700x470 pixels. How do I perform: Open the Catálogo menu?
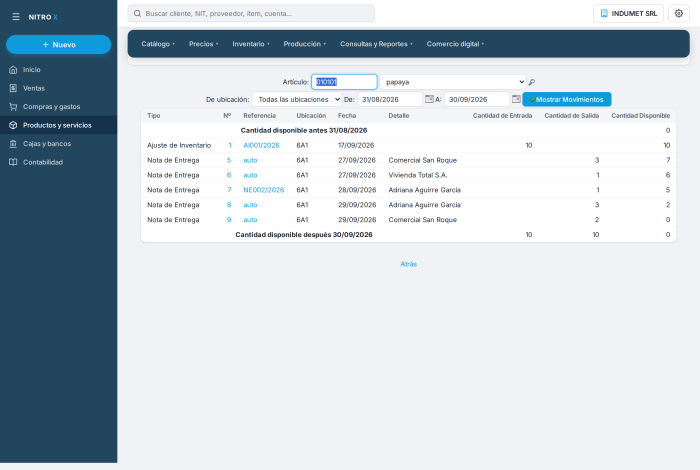pos(158,44)
